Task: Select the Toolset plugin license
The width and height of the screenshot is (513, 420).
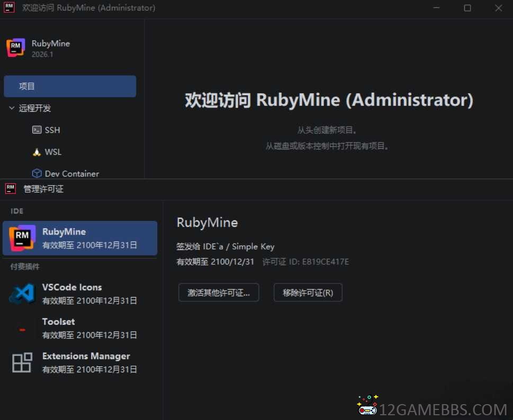Action: point(80,328)
